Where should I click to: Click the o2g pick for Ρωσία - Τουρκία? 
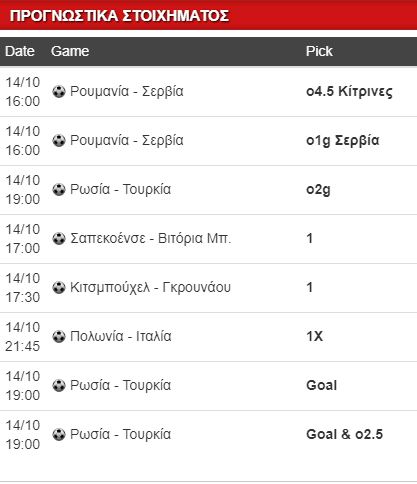tap(318, 190)
